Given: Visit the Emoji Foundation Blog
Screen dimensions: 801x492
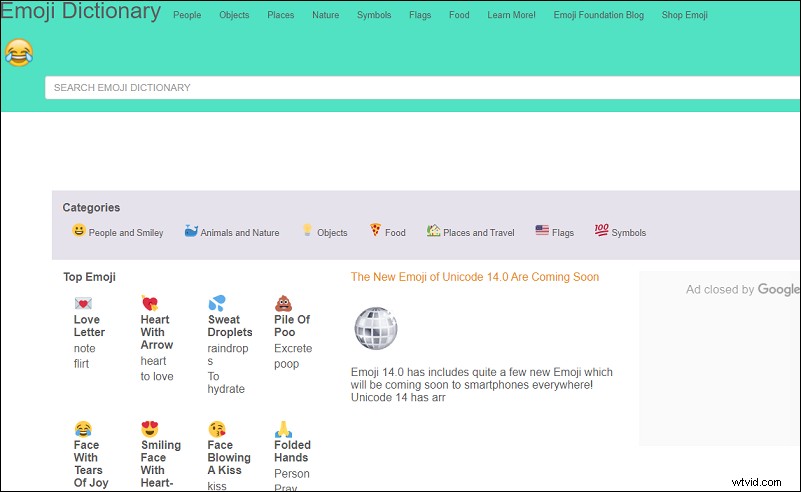Looking at the screenshot, I should 598,15.
